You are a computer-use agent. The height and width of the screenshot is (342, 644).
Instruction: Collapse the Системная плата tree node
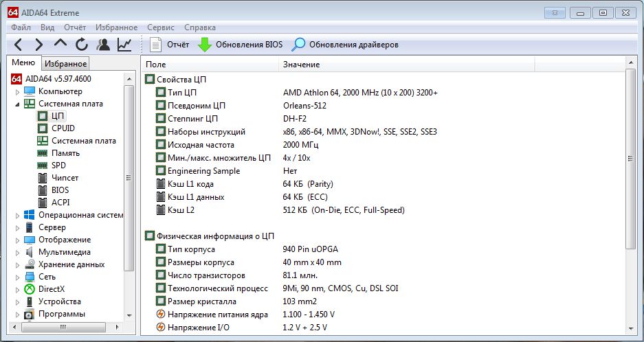[17, 104]
